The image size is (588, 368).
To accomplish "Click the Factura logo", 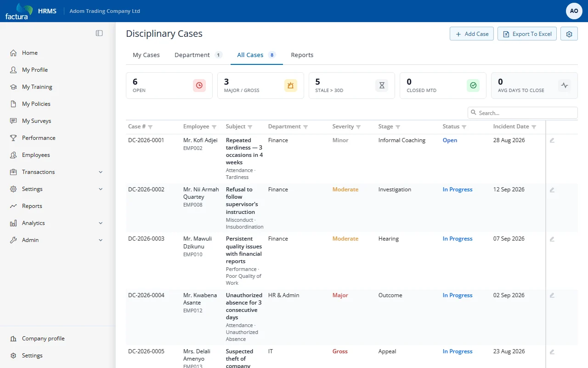I will tap(19, 11).
